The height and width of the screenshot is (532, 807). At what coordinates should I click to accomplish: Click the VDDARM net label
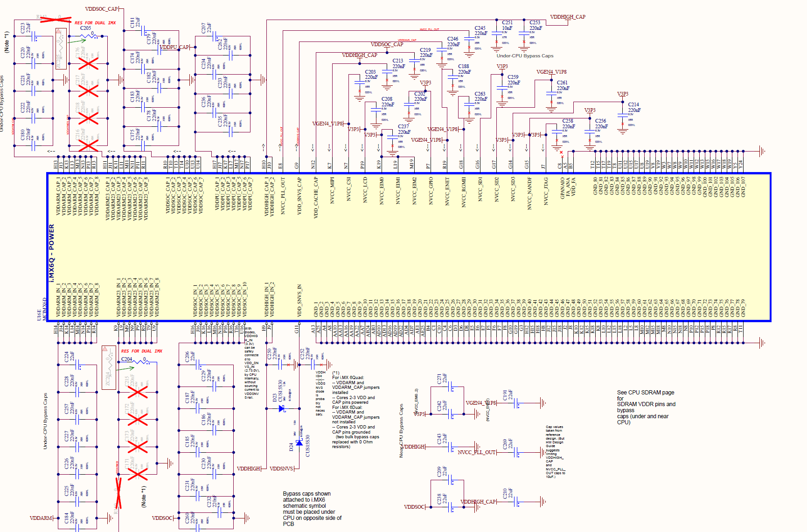[41, 518]
